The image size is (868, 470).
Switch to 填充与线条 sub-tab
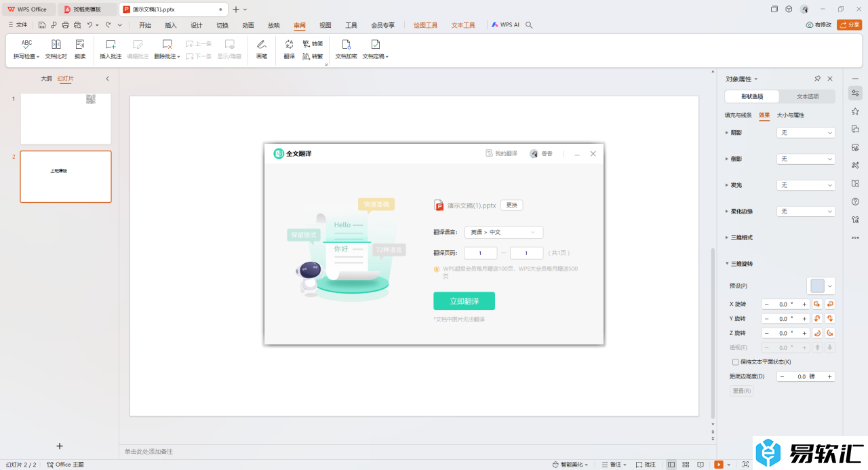coord(738,115)
